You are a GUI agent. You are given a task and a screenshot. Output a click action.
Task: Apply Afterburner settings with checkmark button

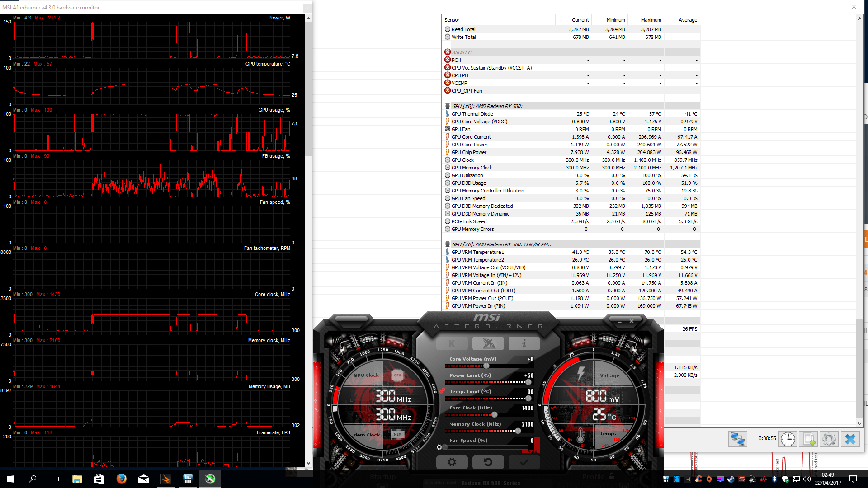tap(524, 462)
